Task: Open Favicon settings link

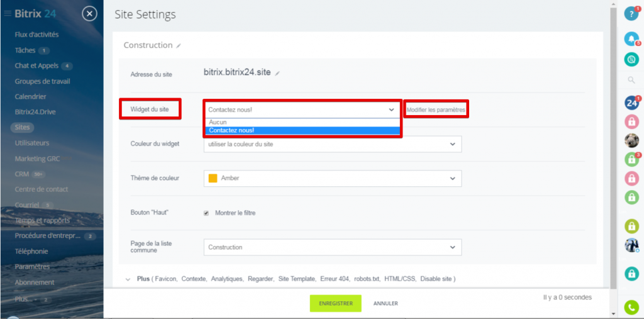Action: click(x=166, y=279)
